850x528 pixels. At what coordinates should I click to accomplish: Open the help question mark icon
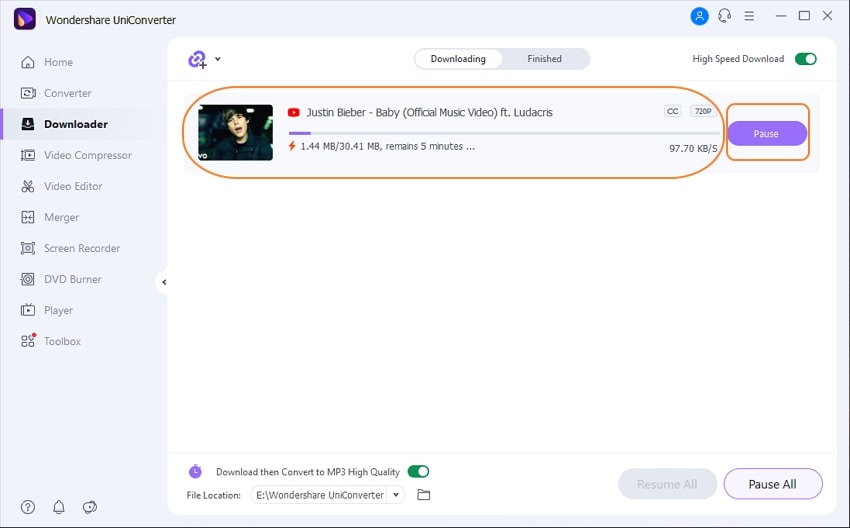click(x=28, y=507)
